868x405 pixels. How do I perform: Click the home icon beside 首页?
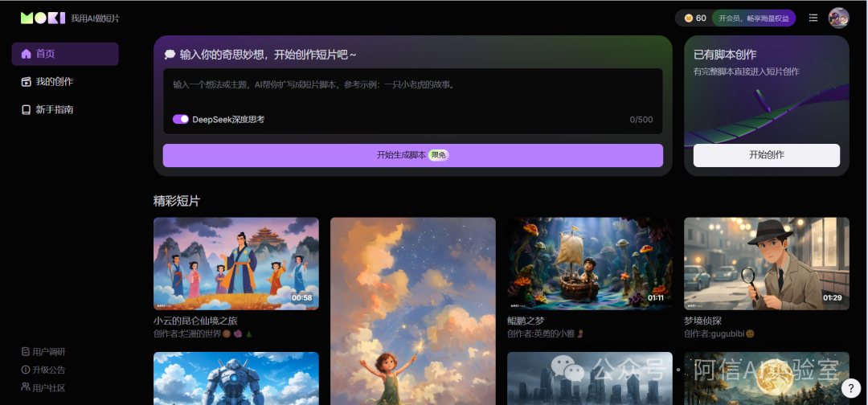click(26, 54)
